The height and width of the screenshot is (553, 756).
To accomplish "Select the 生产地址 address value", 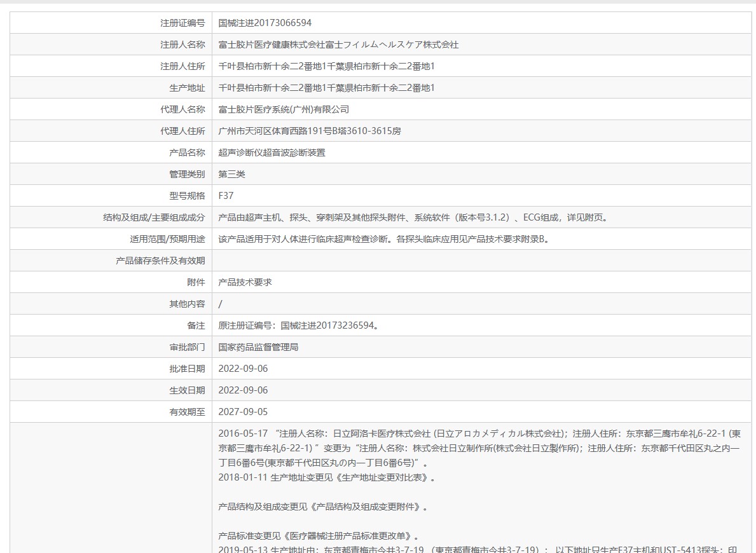I will point(326,88).
